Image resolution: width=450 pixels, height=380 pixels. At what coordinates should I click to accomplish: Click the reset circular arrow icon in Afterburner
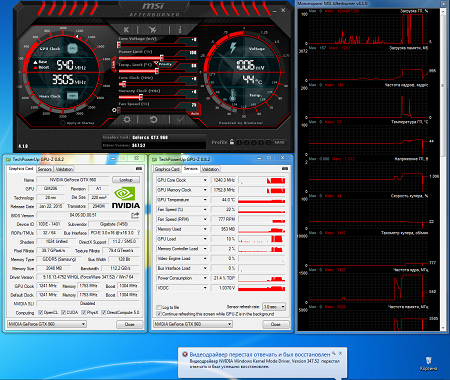coord(153,119)
